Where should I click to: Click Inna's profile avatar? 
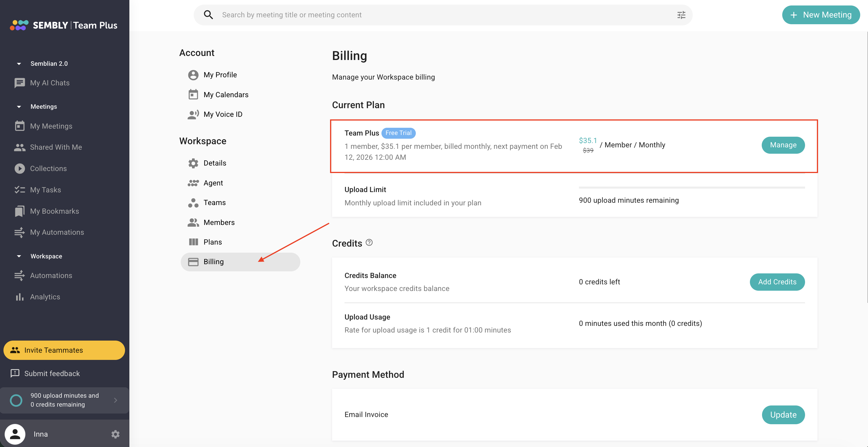click(15, 434)
